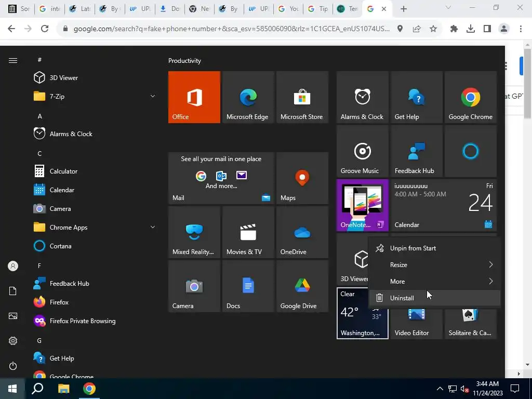Open the notification center
This screenshot has width=532, height=399.
[515, 389]
